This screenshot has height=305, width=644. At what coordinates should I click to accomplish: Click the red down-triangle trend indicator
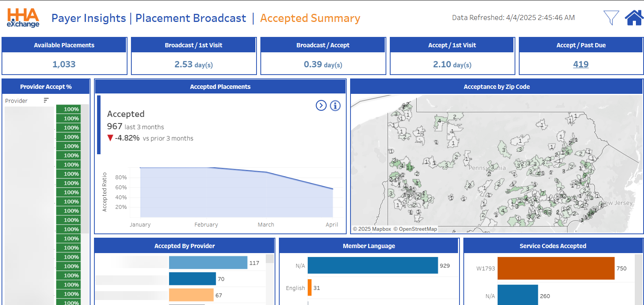coord(110,138)
